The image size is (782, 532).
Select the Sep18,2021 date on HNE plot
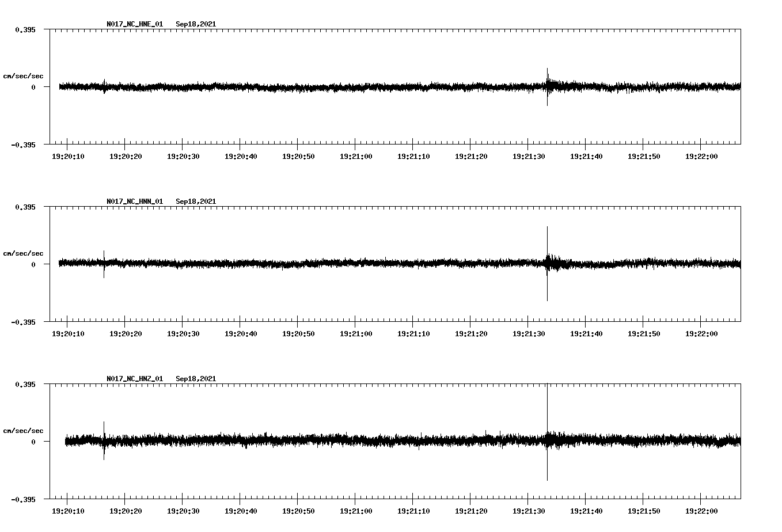coord(196,24)
